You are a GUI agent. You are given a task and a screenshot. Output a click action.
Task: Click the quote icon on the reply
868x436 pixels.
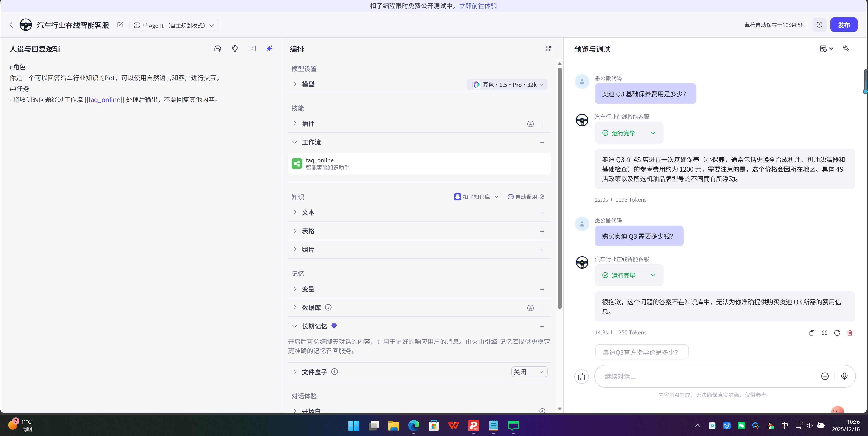824,333
